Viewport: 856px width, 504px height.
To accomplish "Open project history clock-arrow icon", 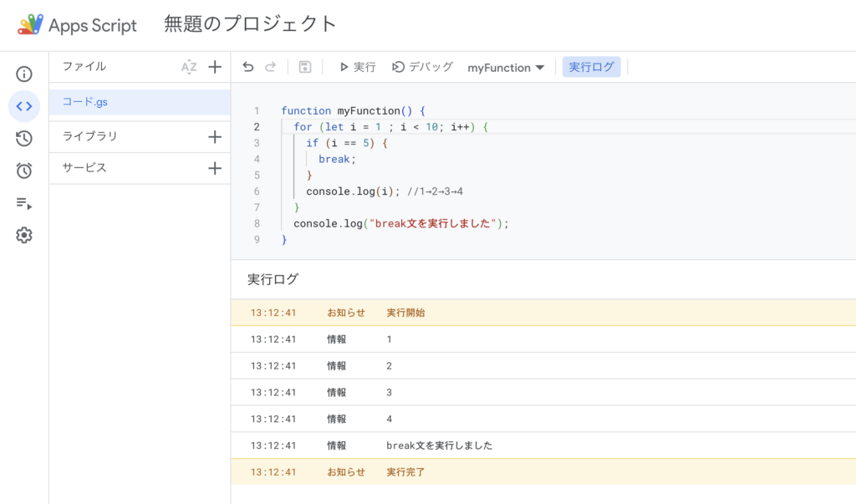I will click(24, 139).
